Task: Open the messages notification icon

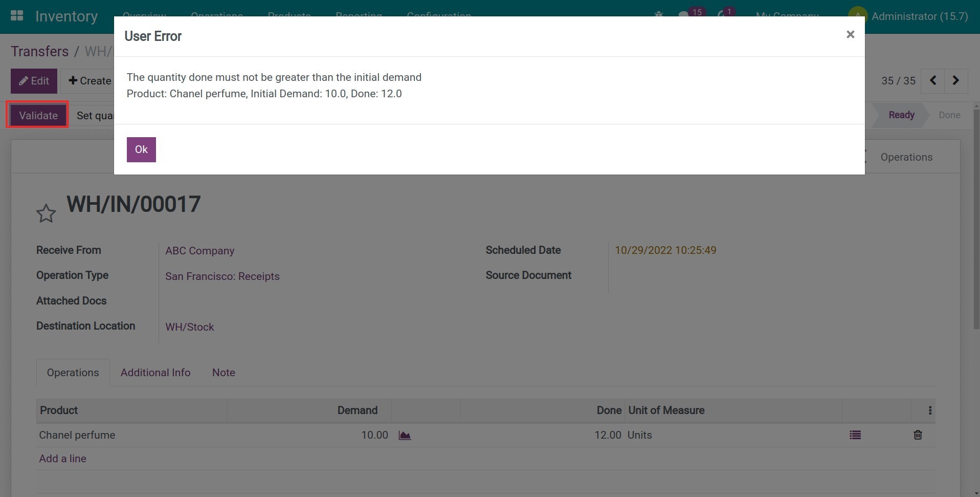Action: point(685,15)
